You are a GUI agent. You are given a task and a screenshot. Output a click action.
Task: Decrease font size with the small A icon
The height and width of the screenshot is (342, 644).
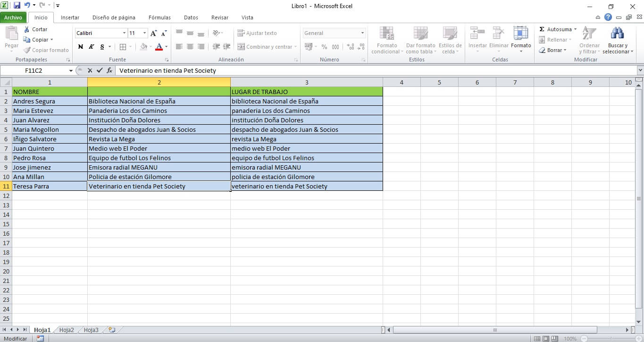click(164, 33)
